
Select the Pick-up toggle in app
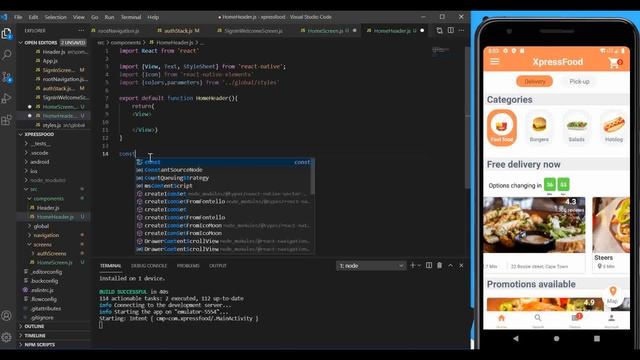pyautogui.click(x=579, y=81)
